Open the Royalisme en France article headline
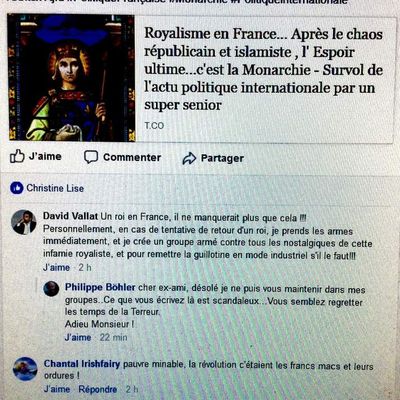The image size is (400, 400). 263,69
